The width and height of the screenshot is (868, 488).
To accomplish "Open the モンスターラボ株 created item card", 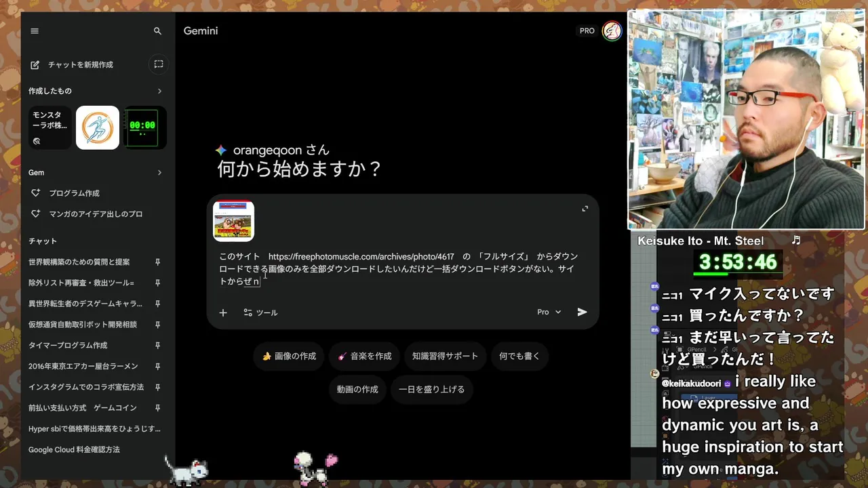I will (x=50, y=127).
